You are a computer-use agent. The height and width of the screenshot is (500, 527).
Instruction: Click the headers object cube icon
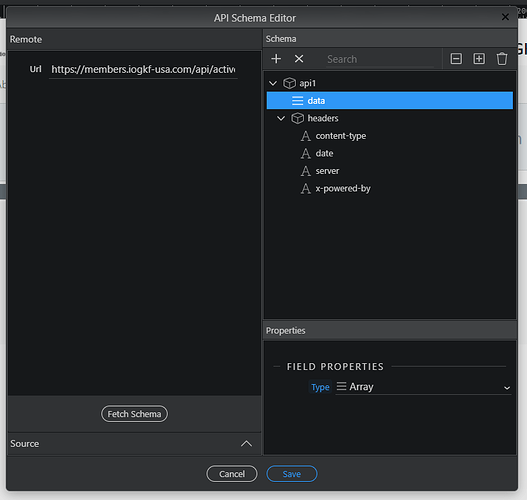pyautogui.click(x=297, y=118)
